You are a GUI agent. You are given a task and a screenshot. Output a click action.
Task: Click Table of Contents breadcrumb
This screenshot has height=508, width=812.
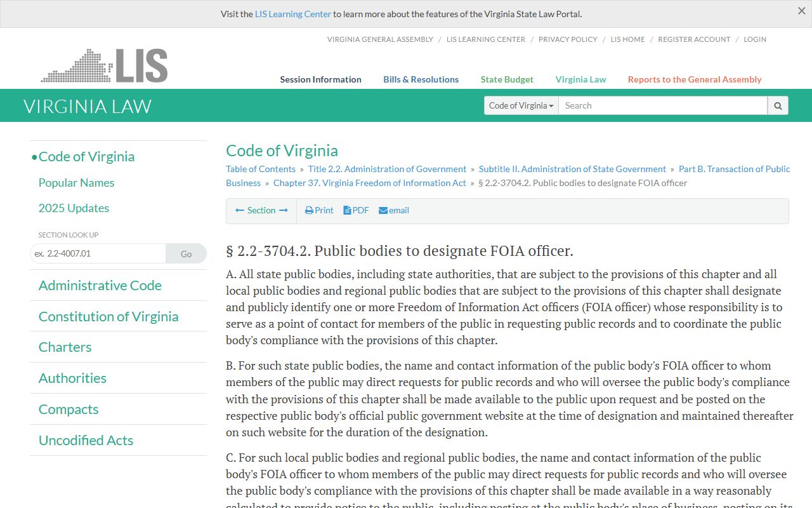[x=261, y=169]
